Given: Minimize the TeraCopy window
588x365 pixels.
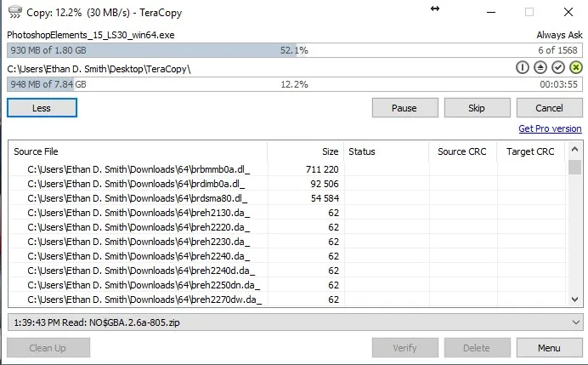Looking at the screenshot, I should tap(491, 12).
